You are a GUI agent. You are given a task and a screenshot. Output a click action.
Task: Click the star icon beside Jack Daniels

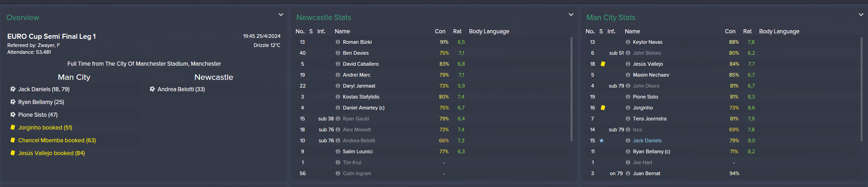tap(602, 140)
